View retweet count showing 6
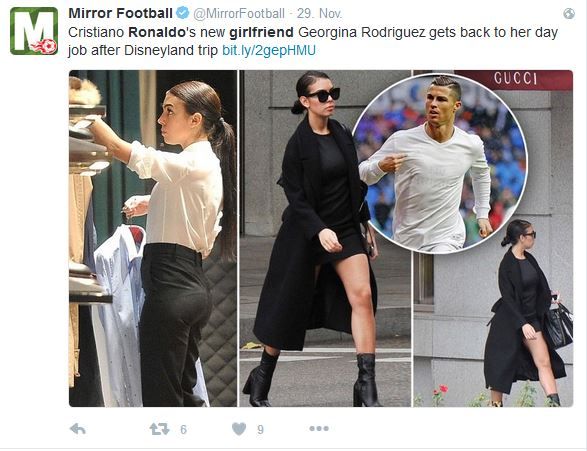This screenshot has width=587, height=451. [183, 429]
